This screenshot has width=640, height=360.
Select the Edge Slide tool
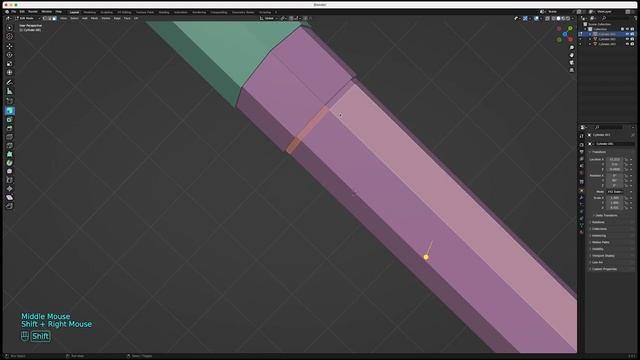(x=9, y=180)
